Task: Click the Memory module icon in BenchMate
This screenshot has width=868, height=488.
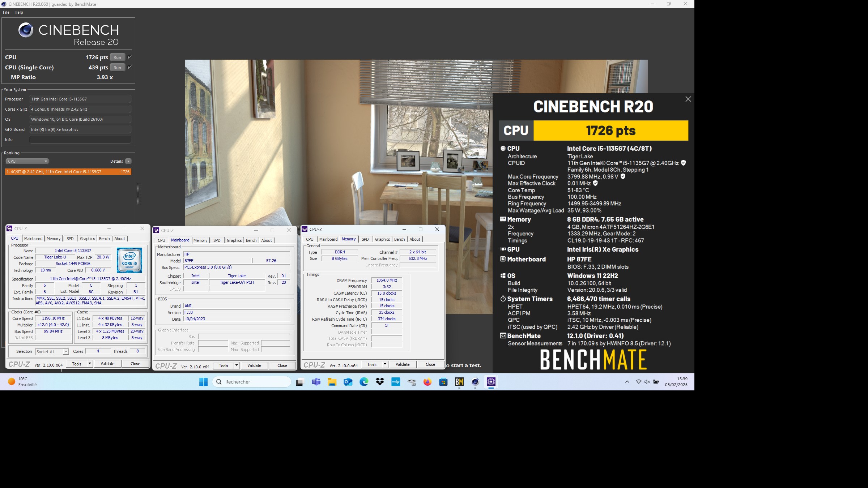Action: coord(503,219)
